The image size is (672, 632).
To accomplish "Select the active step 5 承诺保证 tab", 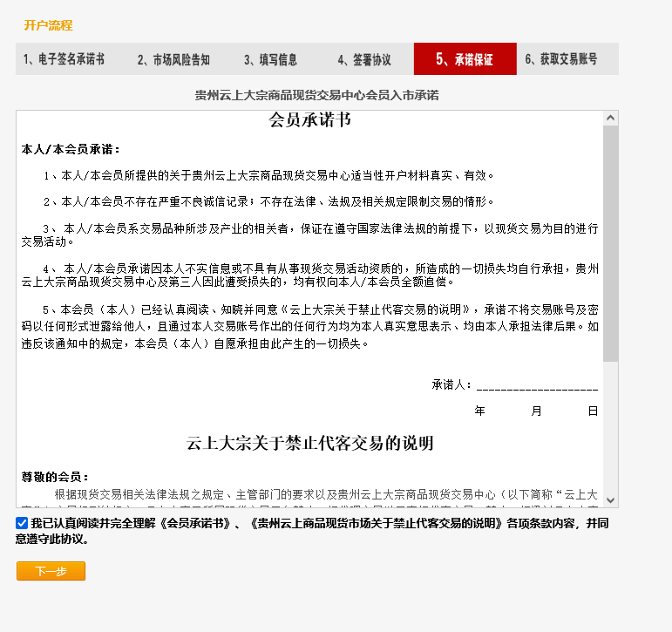I will (465, 59).
